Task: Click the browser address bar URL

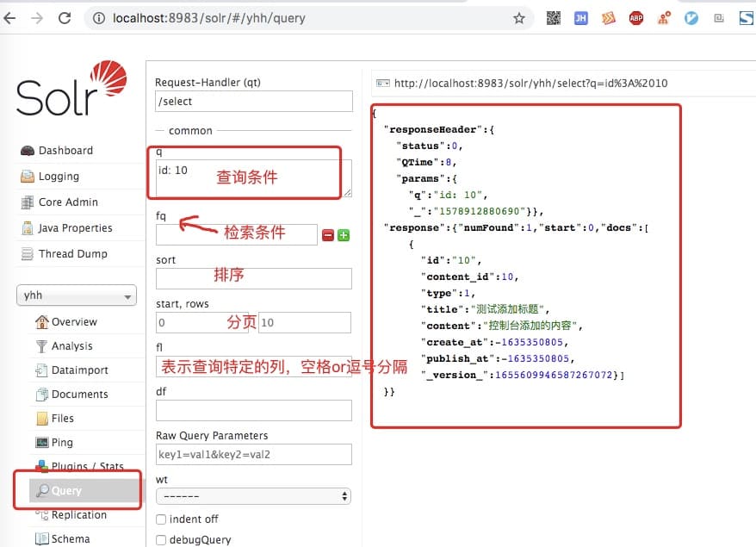Action: [x=208, y=18]
